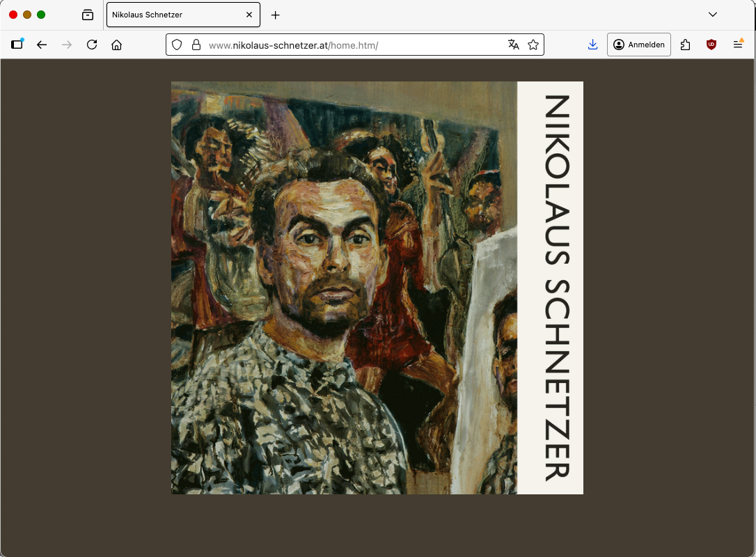Expand the list all tabs dropdown
756x557 pixels.
tap(712, 15)
